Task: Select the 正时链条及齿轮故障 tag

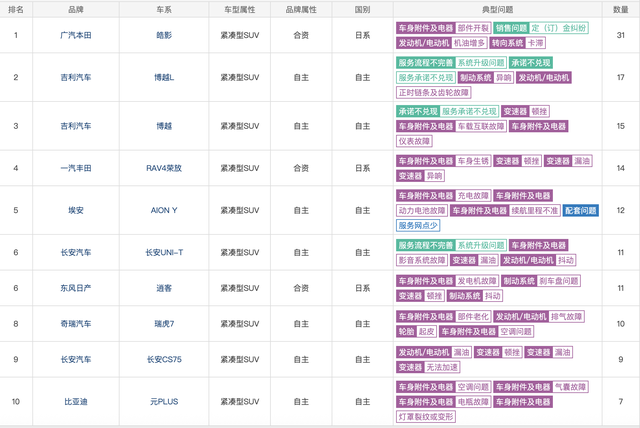Action: pyautogui.click(x=435, y=92)
